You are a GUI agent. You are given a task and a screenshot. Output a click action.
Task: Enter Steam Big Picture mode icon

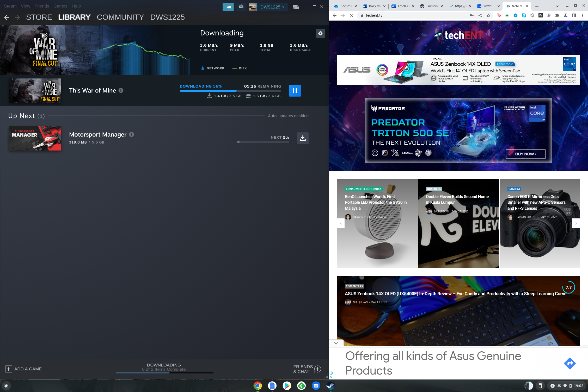tap(296, 7)
